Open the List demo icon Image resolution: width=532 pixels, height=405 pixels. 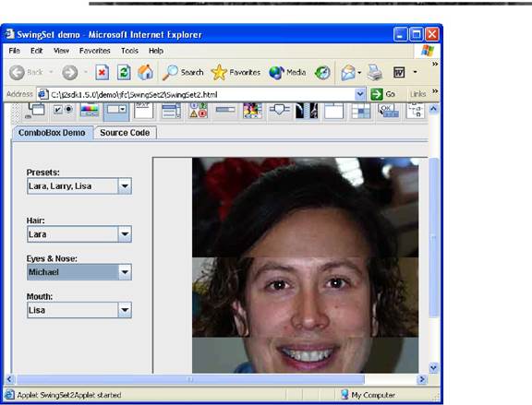[171, 111]
